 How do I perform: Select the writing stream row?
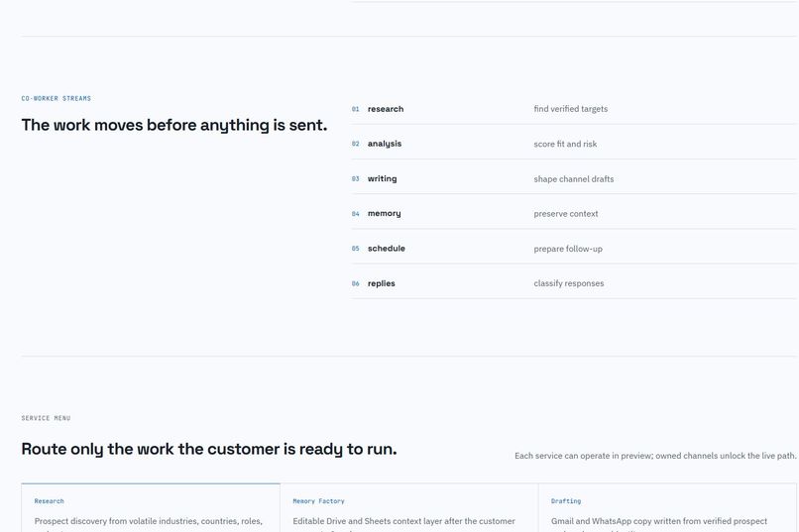(x=574, y=178)
